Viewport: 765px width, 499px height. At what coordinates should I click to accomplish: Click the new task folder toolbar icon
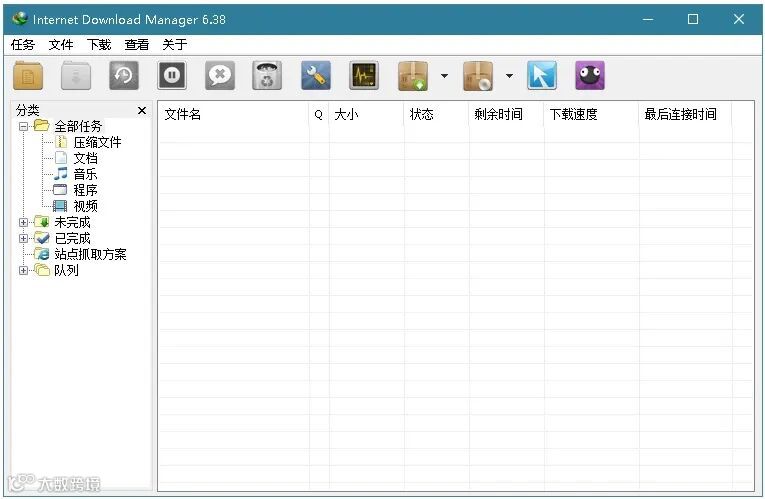click(x=28, y=76)
